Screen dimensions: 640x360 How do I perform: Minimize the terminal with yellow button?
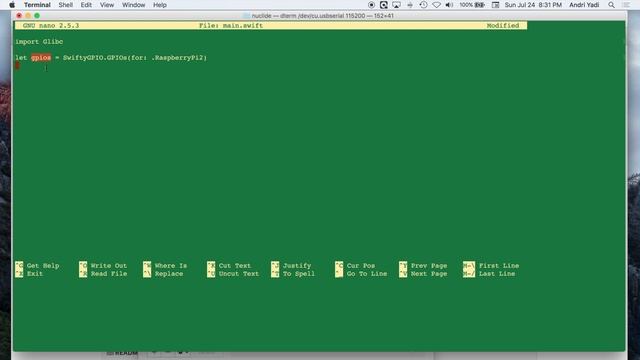pyautogui.click(x=28, y=16)
